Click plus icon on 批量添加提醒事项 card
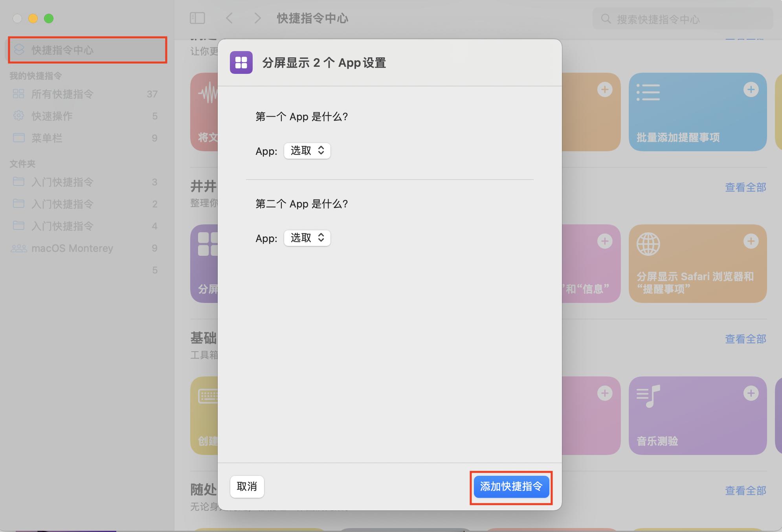The image size is (782, 532). pyautogui.click(x=751, y=90)
